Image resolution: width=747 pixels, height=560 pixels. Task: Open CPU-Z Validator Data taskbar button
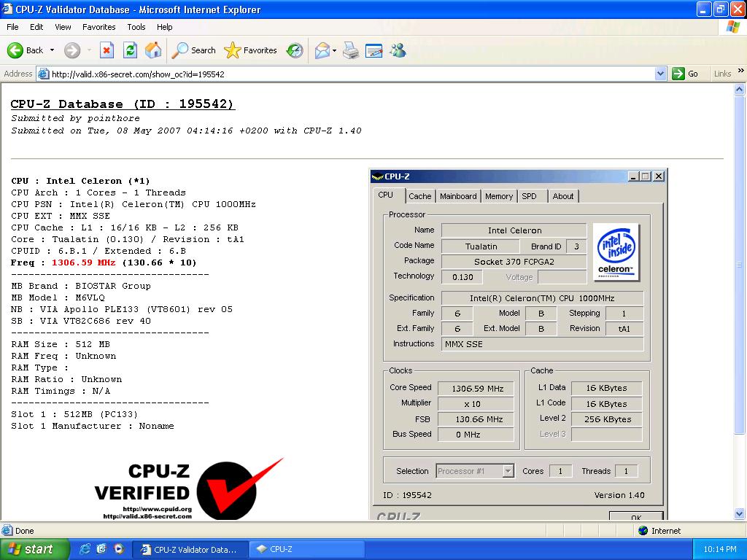(x=189, y=550)
